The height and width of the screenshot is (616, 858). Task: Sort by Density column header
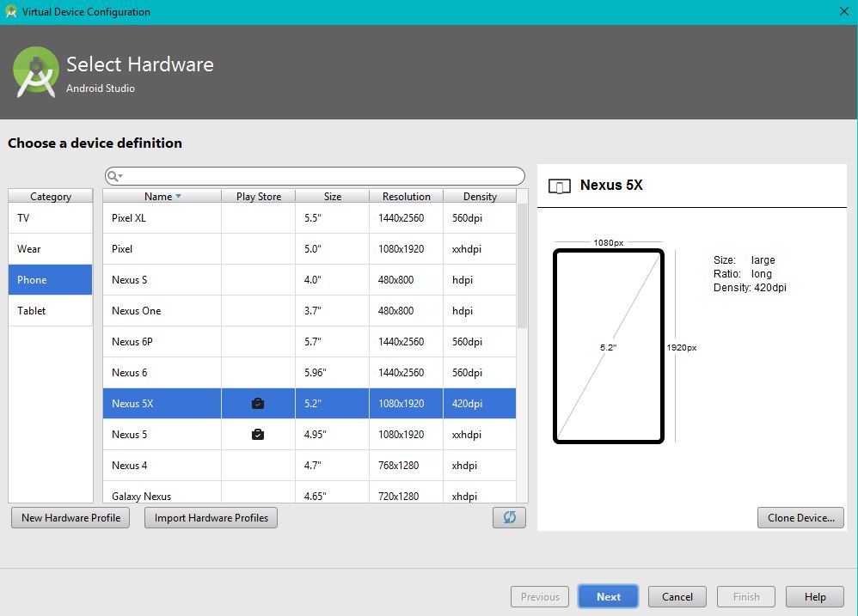(x=480, y=196)
